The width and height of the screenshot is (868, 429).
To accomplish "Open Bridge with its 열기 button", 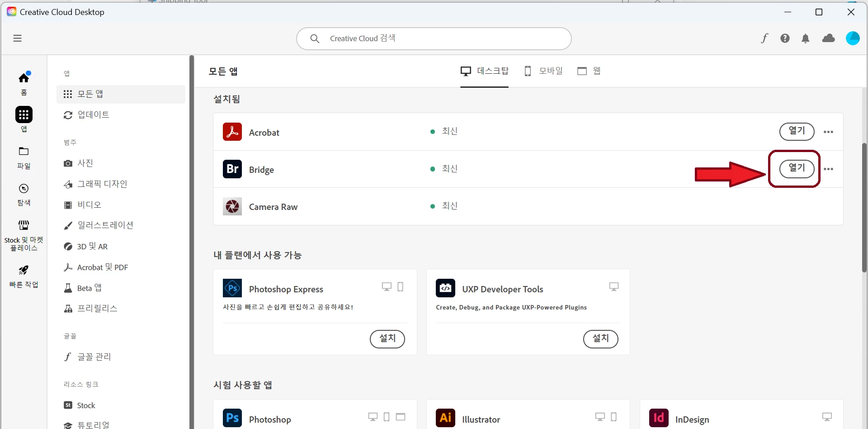I will tap(797, 169).
